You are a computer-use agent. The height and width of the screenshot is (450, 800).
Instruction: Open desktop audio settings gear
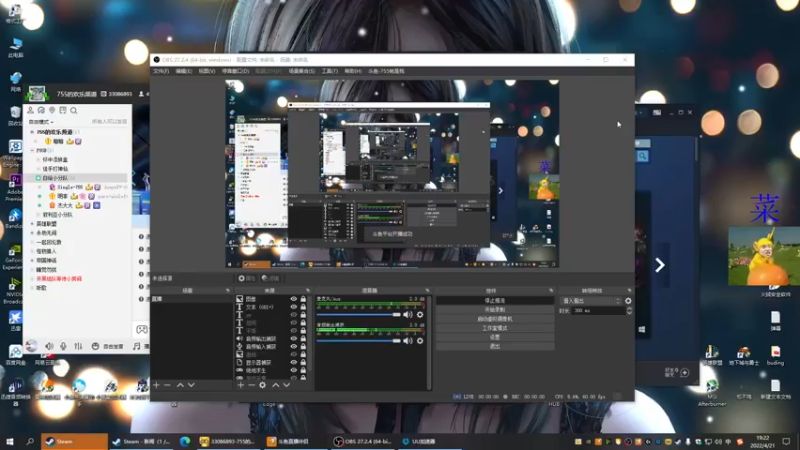tap(420, 340)
